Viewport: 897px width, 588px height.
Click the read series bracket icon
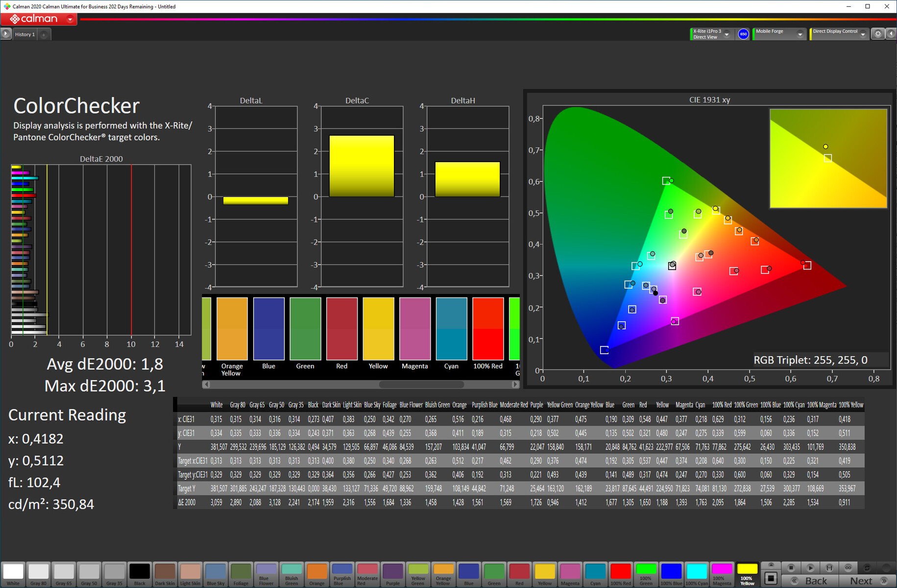click(x=829, y=567)
